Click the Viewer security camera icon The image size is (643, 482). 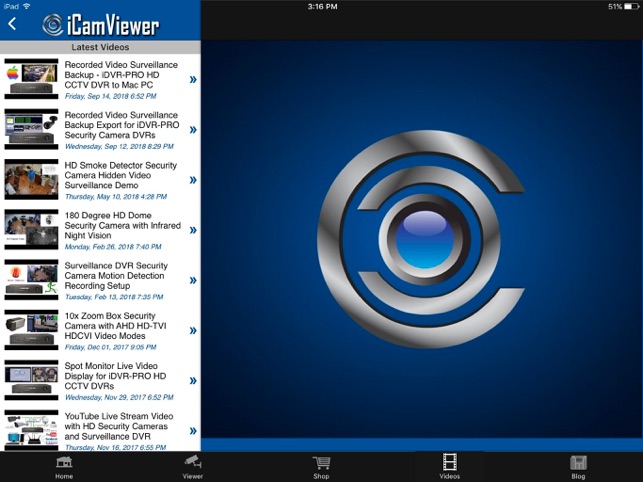(x=193, y=461)
